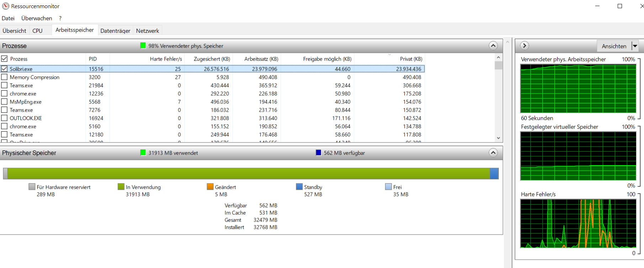
Task: Click the Gesamt 32479 MB value
Action: [x=265, y=220]
